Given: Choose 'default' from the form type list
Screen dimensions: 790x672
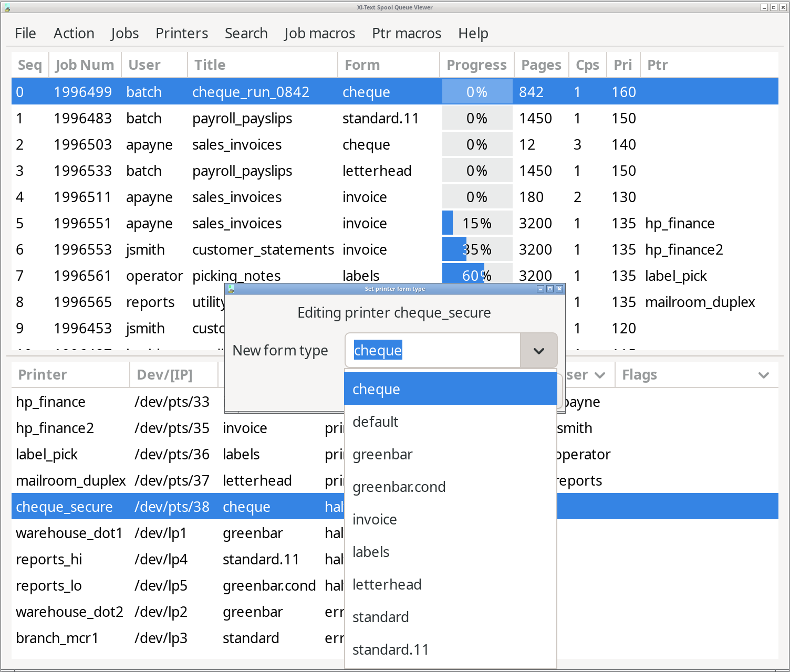Looking at the screenshot, I should 451,422.
